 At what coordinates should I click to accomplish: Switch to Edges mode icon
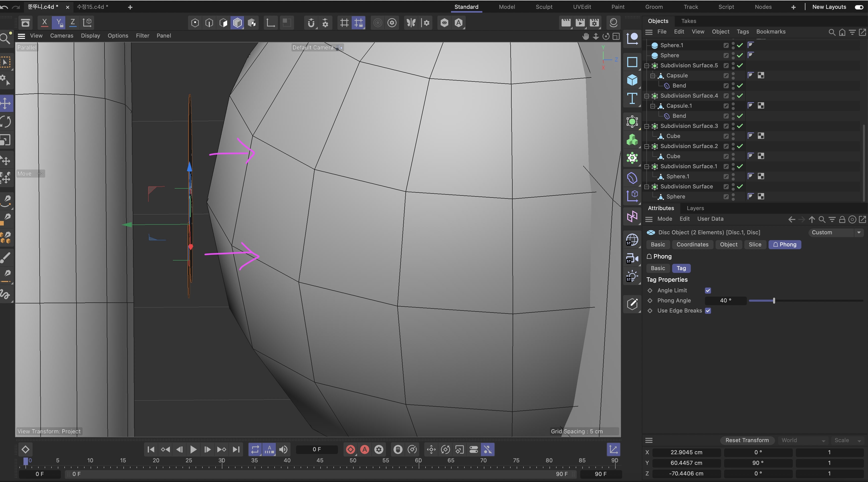(209, 23)
